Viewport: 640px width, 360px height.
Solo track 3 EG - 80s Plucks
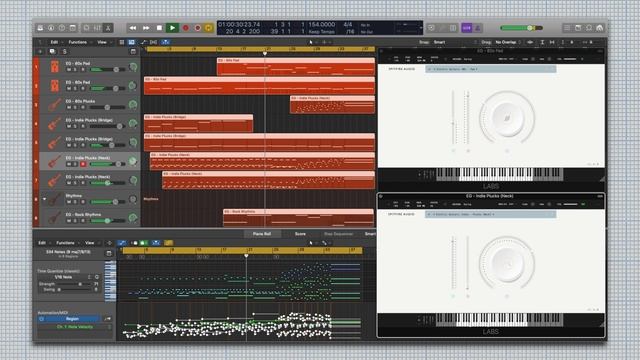click(x=75, y=107)
